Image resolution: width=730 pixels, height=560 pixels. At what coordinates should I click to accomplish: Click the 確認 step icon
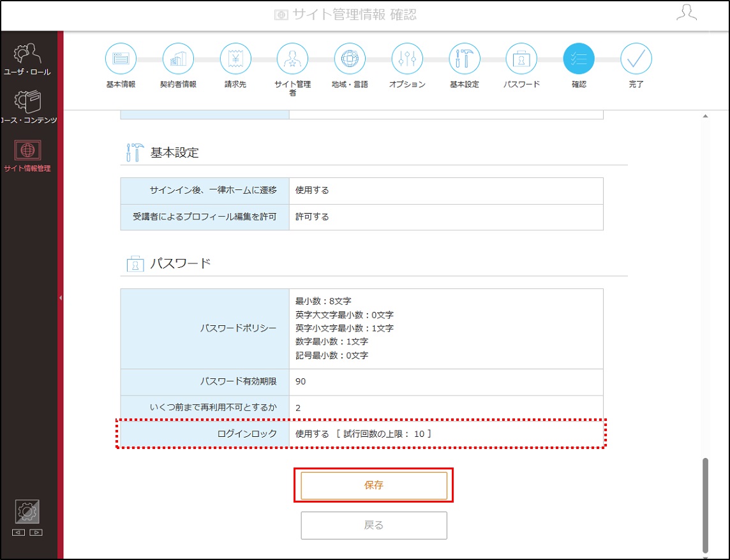[579, 59]
